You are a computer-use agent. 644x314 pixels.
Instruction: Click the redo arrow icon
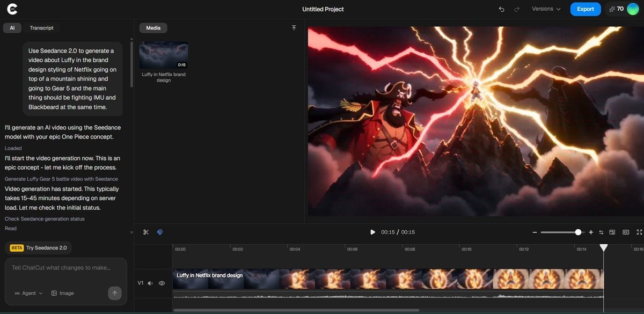pos(517,9)
